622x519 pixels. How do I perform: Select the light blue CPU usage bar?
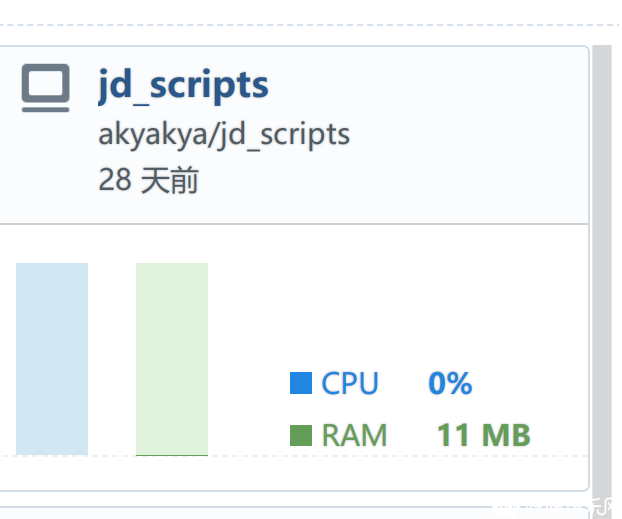52,359
